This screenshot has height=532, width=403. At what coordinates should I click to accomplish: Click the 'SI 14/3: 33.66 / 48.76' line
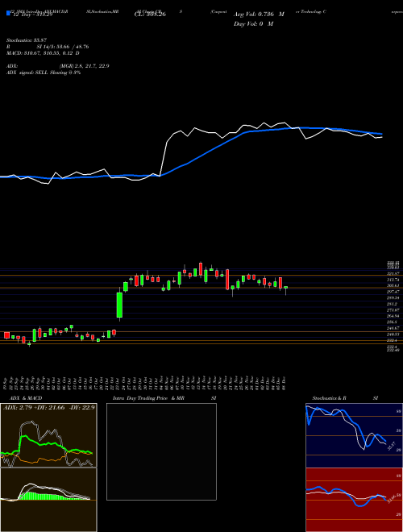pos(63,47)
